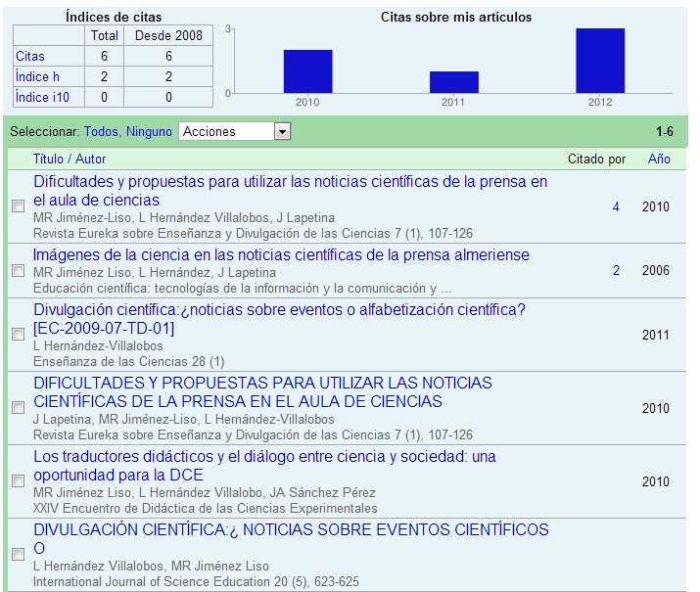
Task: Click 'Todos' to select all articles
Action: pos(102,131)
